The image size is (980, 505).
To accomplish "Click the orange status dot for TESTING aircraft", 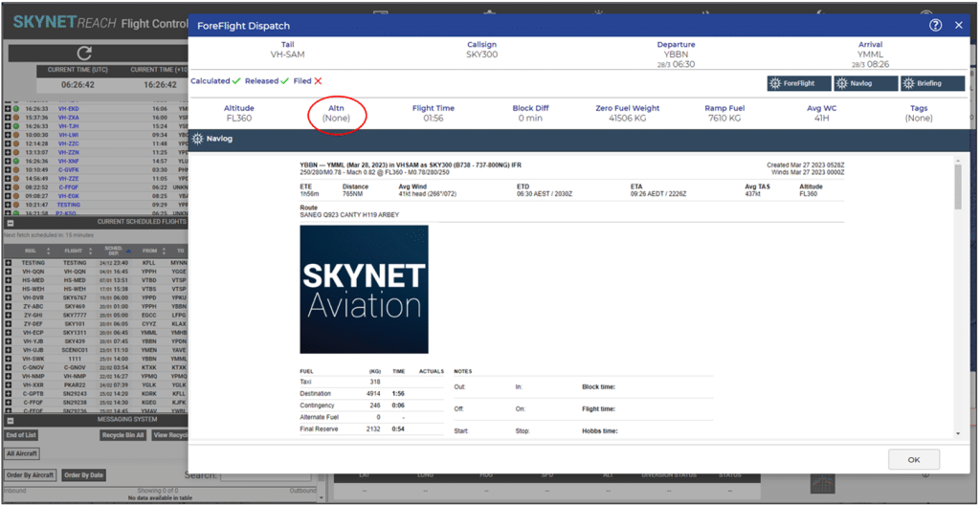I will pos(16,205).
